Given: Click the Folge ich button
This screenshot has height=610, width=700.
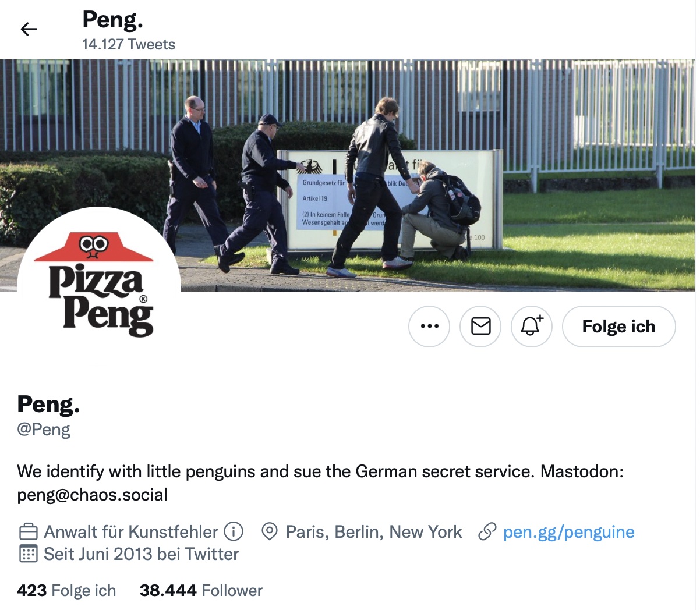Looking at the screenshot, I should pos(619,327).
